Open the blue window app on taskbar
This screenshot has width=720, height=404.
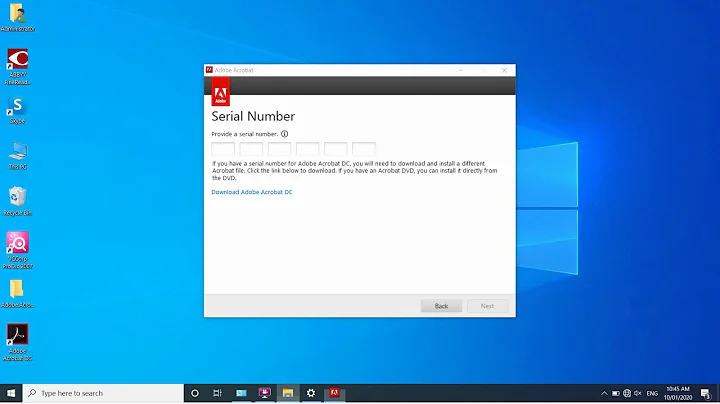241,393
